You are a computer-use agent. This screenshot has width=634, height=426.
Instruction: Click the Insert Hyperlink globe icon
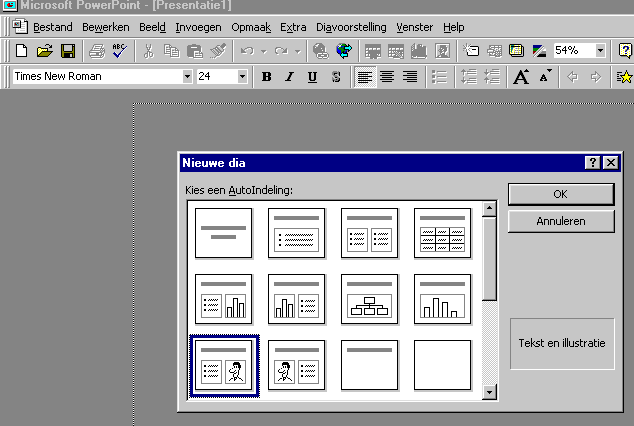click(321, 51)
